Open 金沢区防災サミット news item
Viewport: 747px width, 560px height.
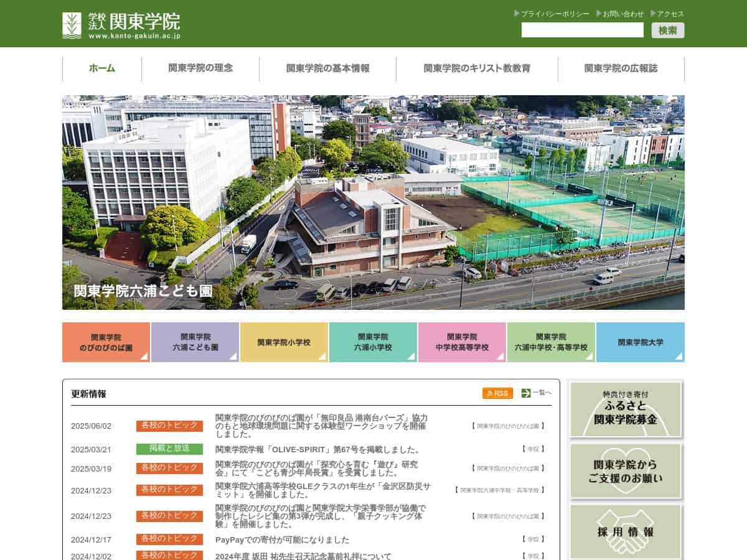[323, 490]
